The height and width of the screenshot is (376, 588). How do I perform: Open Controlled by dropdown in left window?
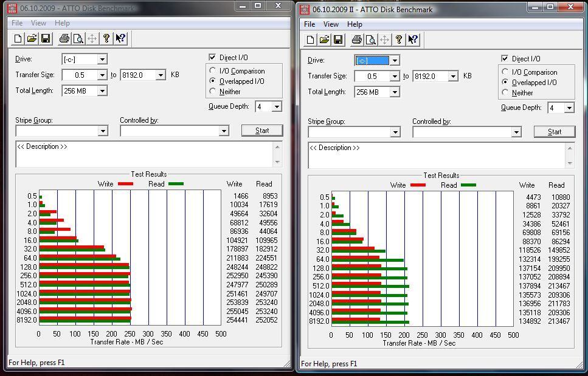pos(224,131)
